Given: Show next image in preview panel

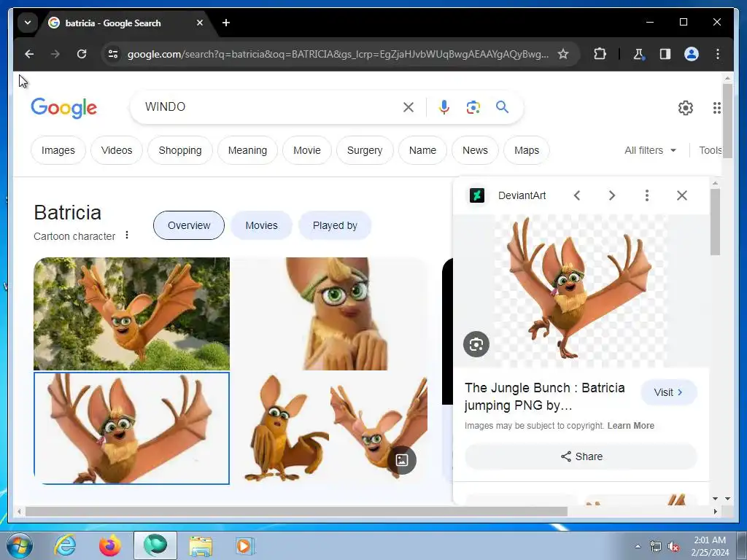Looking at the screenshot, I should (x=612, y=195).
